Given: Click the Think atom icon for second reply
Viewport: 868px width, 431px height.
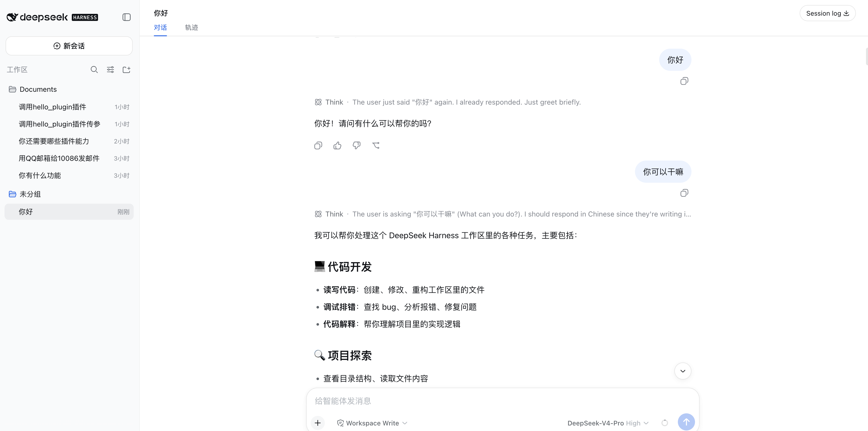Looking at the screenshot, I should 318,214.
